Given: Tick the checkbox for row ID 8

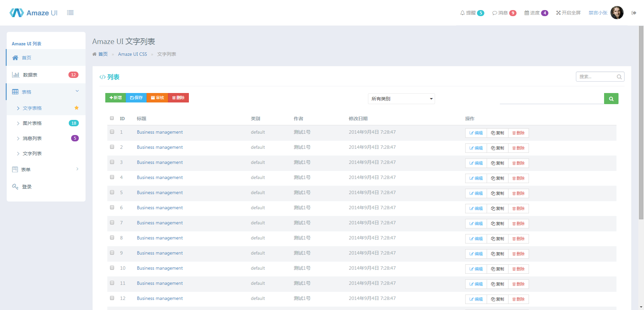Looking at the screenshot, I should (112, 237).
